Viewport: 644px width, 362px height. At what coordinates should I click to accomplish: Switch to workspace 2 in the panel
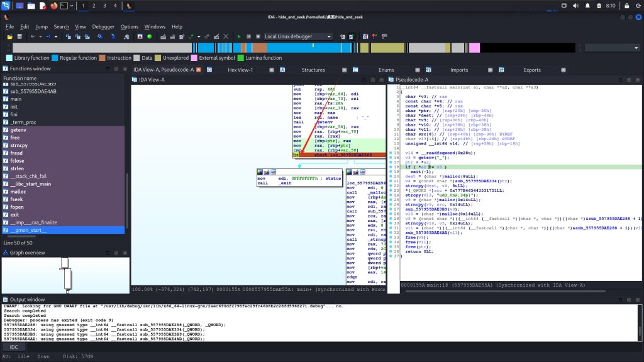point(94,6)
